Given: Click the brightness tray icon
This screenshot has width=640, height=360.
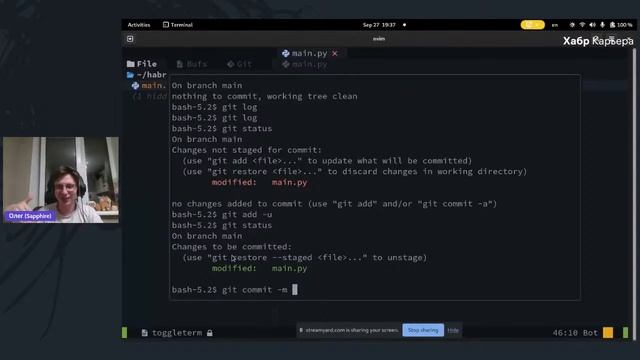Looking at the screenshot, I should (x=572, y=25).
